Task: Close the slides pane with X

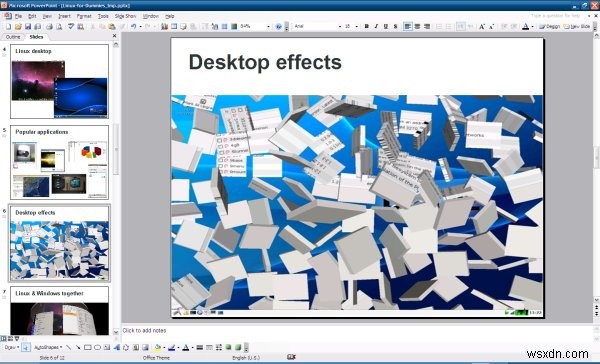Action: click(x=114, y=36)
